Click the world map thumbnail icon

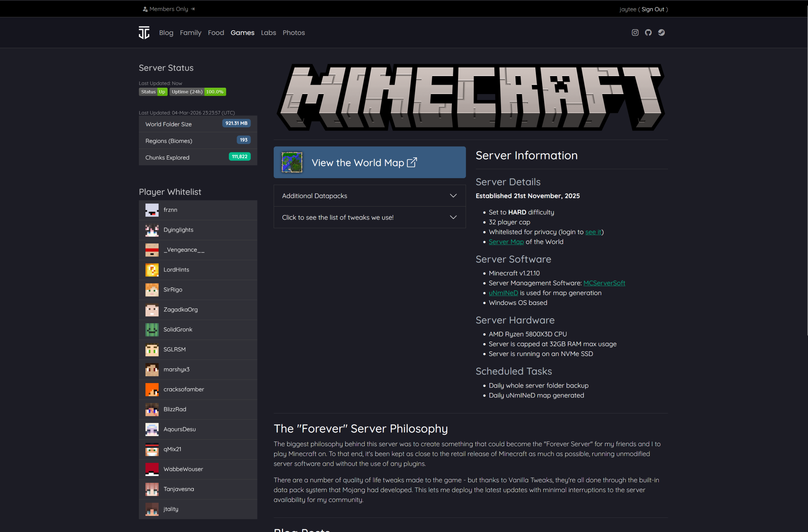292,162
